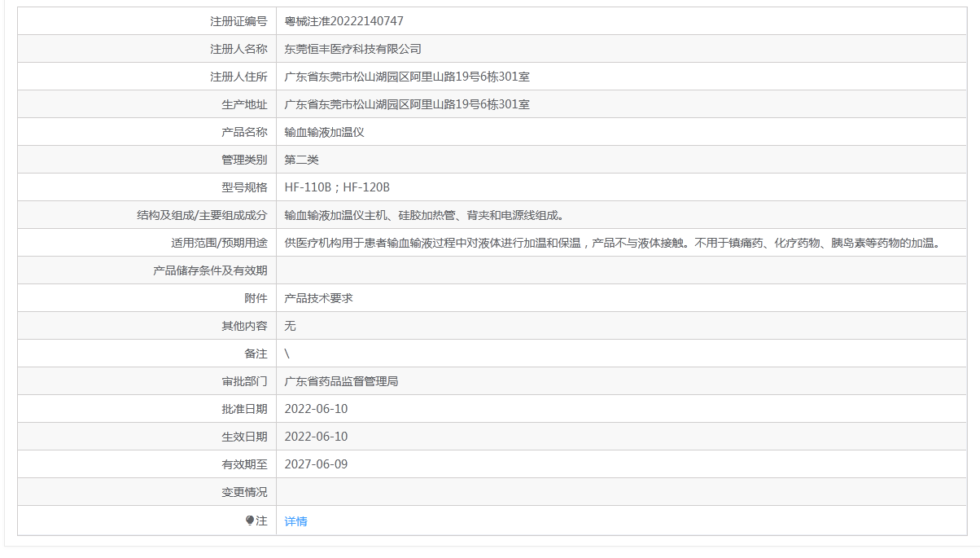Click the 备注 row label
This screenshot has width=980, height=558.
click(x=256, y=354)
